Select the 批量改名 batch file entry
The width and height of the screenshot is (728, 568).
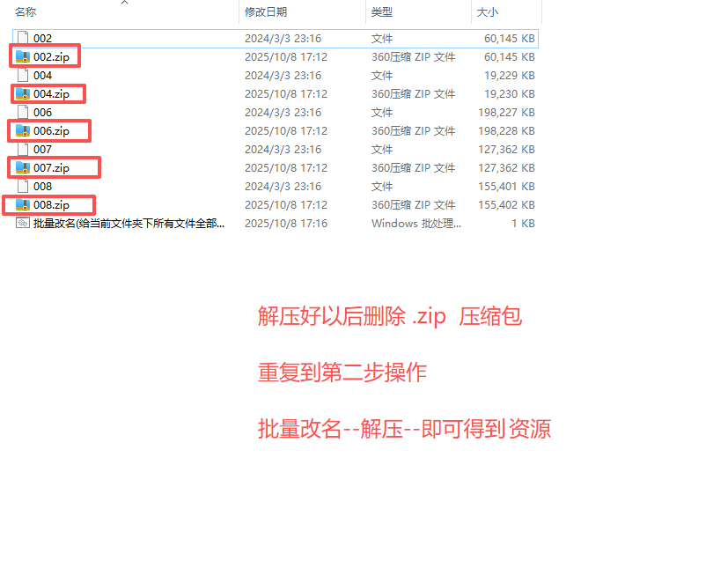pyautogui.click(x=97, y=223)
